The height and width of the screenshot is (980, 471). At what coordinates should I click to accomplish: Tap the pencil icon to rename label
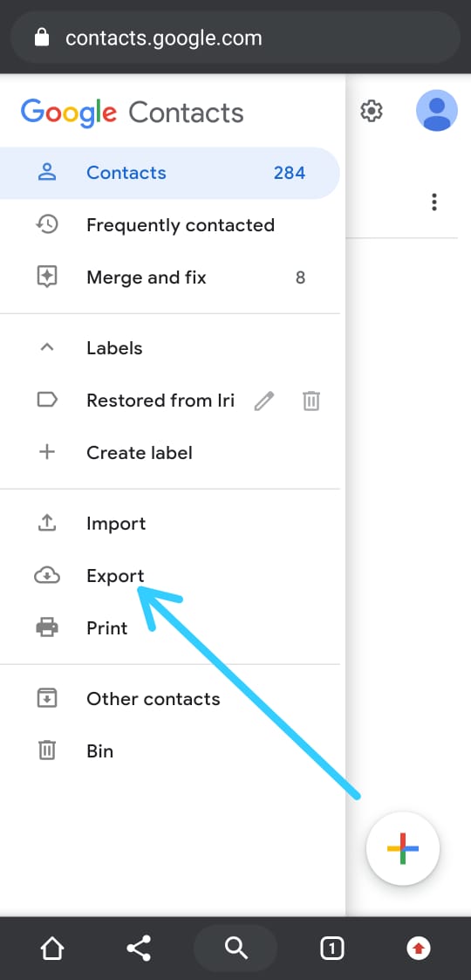pos(264,401)
